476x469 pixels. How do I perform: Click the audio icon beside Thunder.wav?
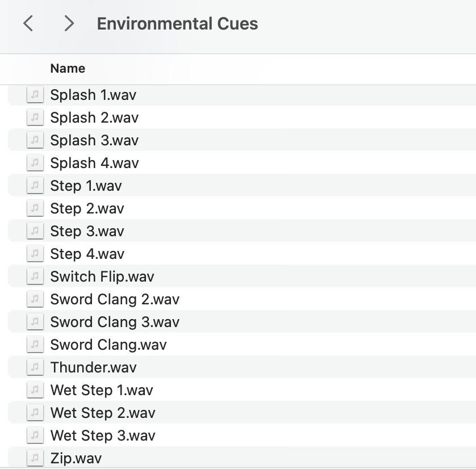[35, 367]
